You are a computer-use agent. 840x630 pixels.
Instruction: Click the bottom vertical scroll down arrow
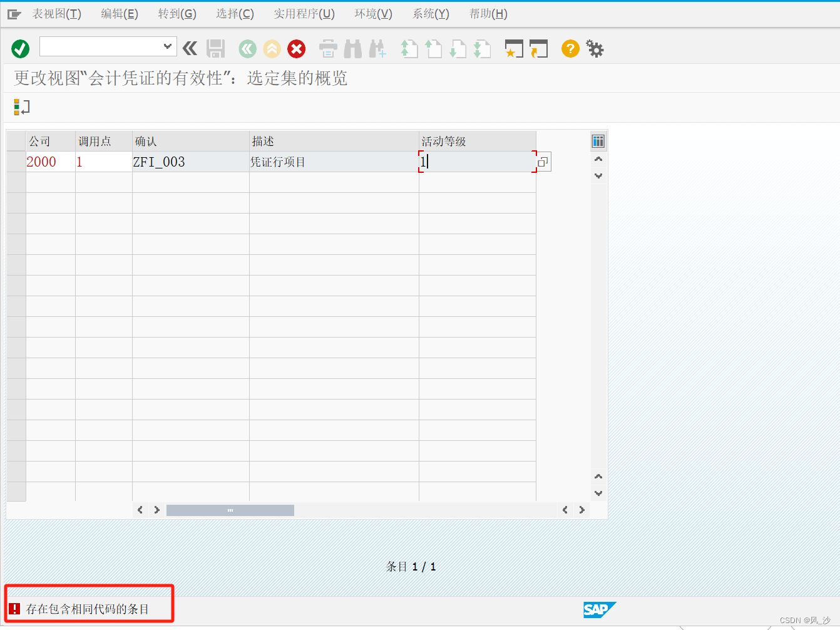[598, 493]
